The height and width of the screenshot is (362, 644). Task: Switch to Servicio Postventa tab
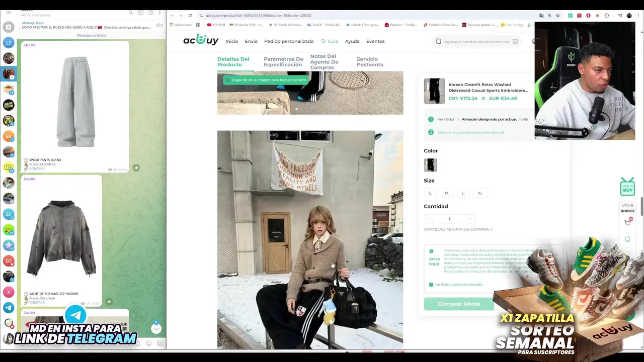coord(370,62)
